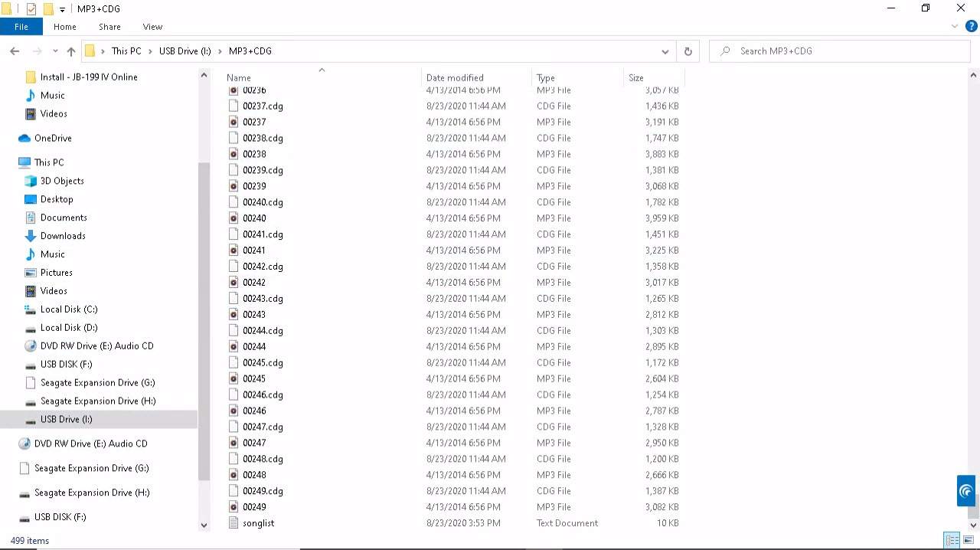Sort files by Date modified column
Image resolution: width=980 pixels, height=550 pixels.
(x=455, y=78)
